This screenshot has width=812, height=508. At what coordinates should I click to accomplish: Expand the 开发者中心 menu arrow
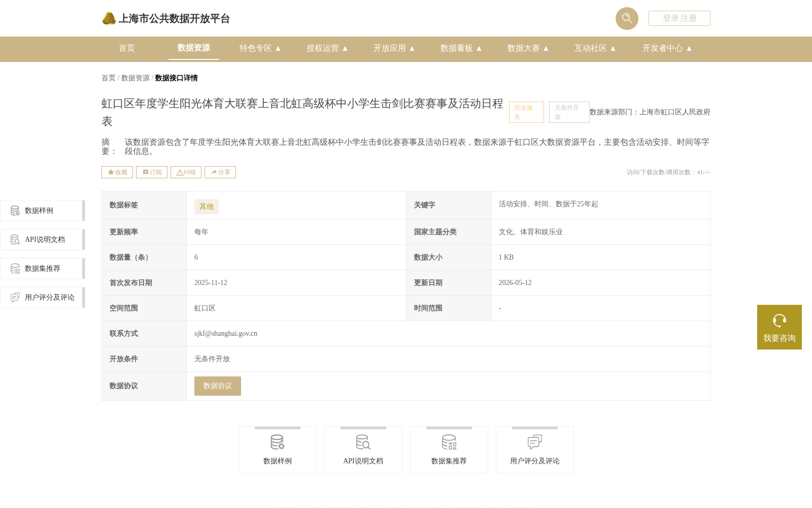[689, 48]
